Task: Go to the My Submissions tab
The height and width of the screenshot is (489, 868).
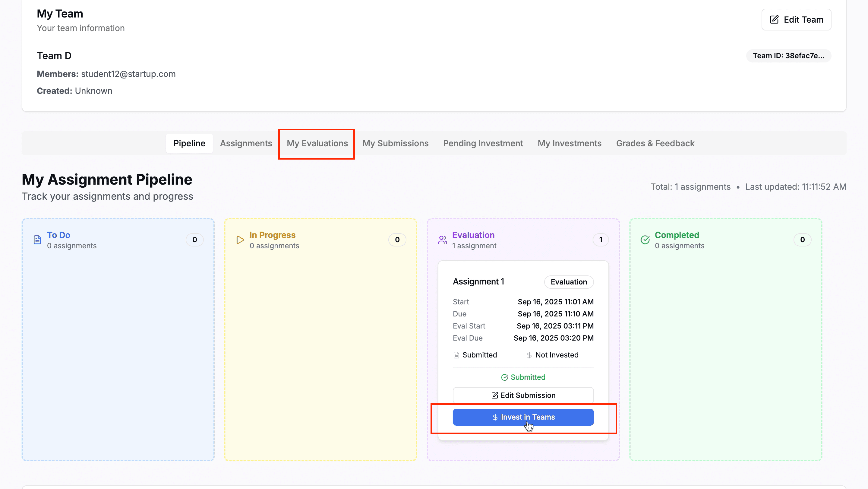Action: (x=395, y=143)
